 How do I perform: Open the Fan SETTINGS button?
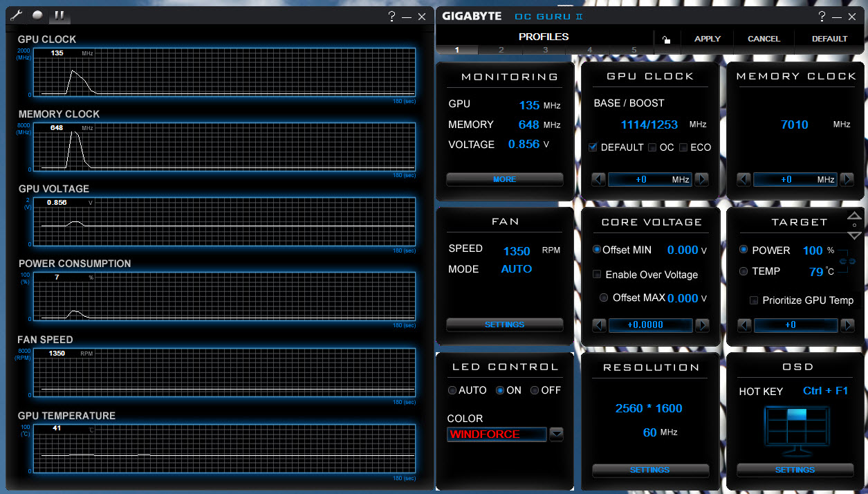pyautogui.click(x=505, y=325)
